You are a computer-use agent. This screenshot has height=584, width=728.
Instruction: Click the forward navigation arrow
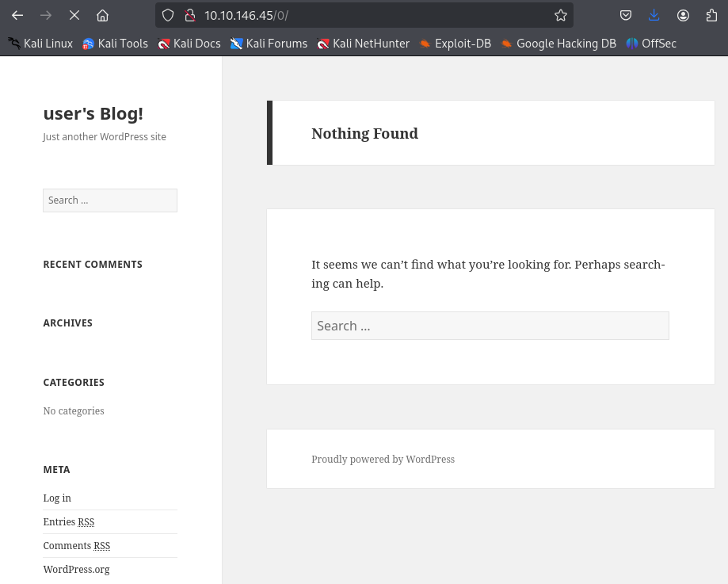(46, 15)
